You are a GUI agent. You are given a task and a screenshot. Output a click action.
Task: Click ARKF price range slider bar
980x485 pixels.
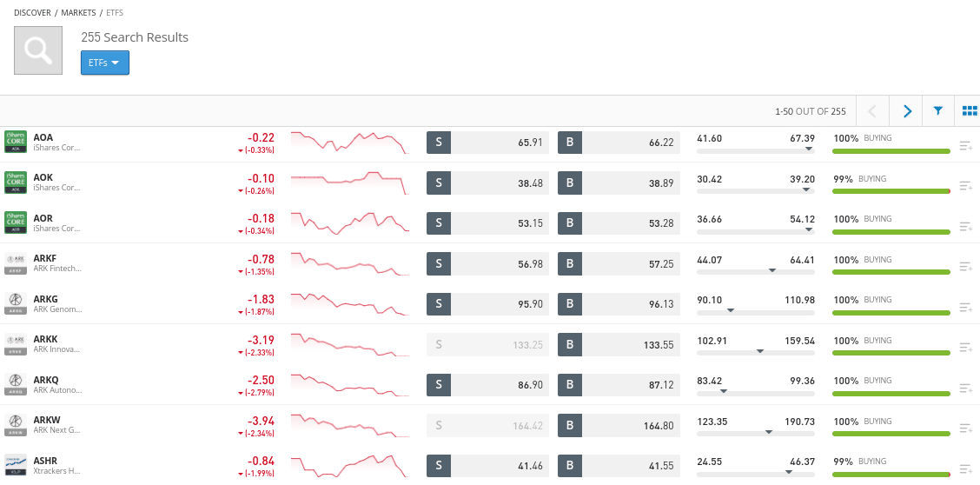(x=756, y=270)
